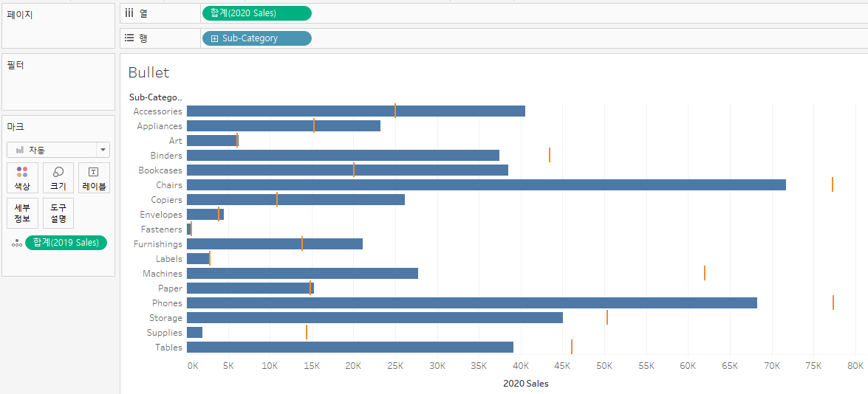Click the Columns (열) shelf icon
The height and width of the screenshot is (394, 868).
point(129,13)
